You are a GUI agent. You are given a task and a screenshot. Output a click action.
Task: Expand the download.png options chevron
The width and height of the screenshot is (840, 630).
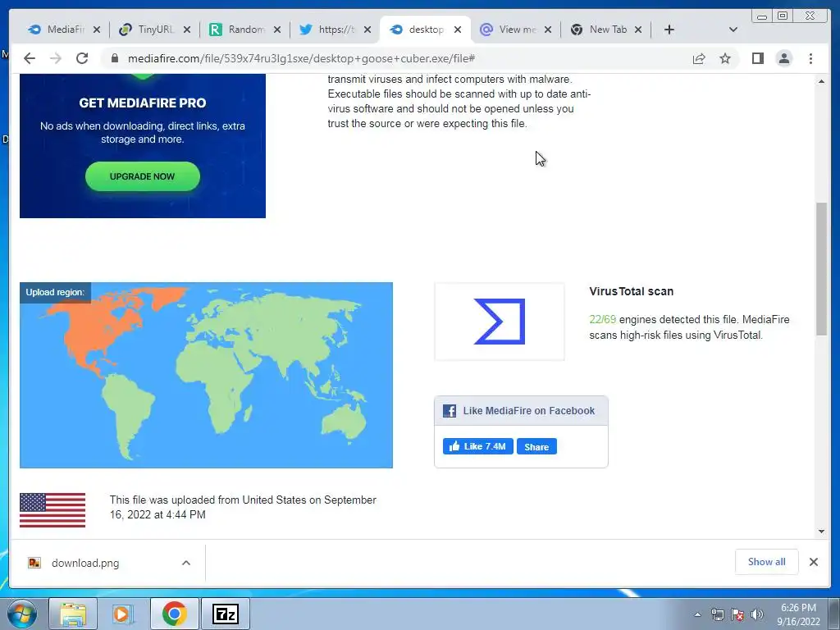tap(186, 563)
